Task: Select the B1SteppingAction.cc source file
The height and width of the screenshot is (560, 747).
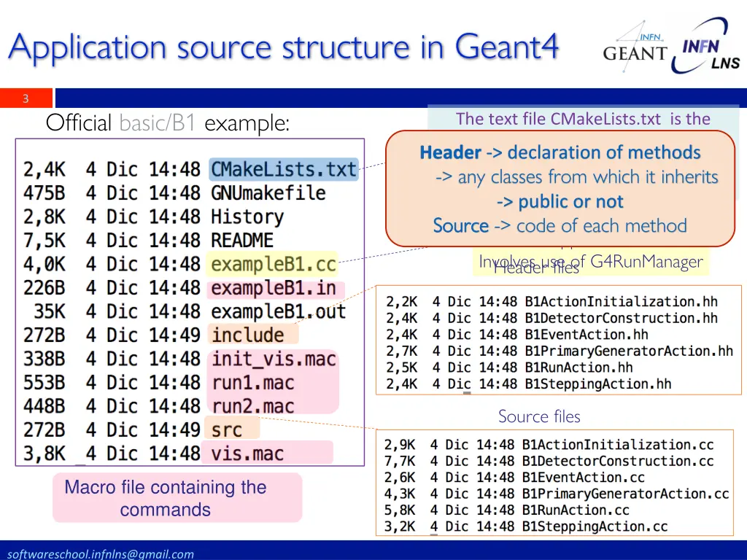Action: (x=595, y=526)
